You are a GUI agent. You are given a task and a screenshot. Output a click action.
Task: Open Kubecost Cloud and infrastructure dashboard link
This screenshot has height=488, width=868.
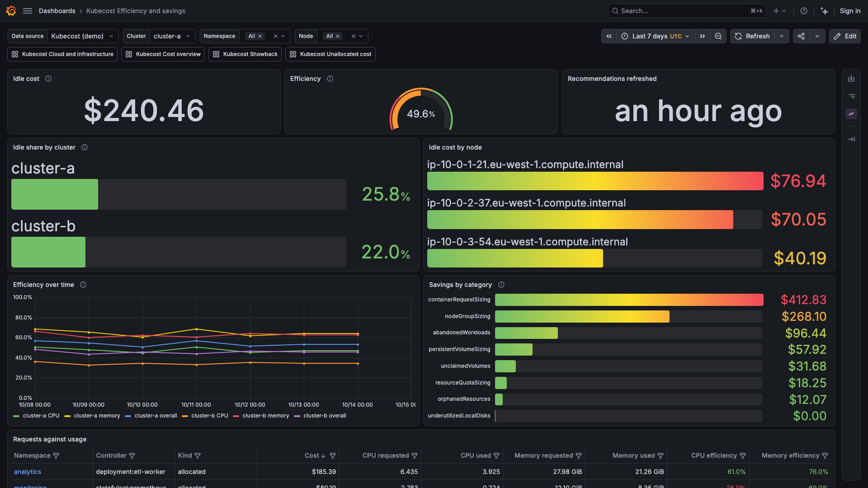(x=62, y=54)
